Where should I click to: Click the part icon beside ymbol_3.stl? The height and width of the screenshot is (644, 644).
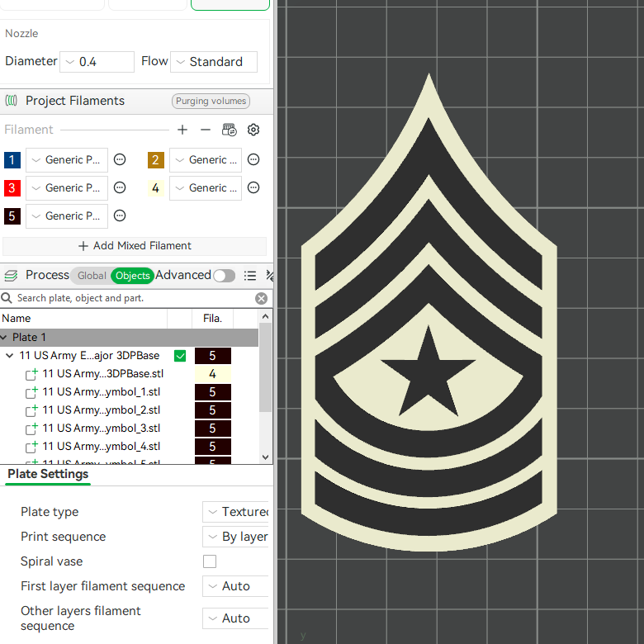tap(31, 429)
